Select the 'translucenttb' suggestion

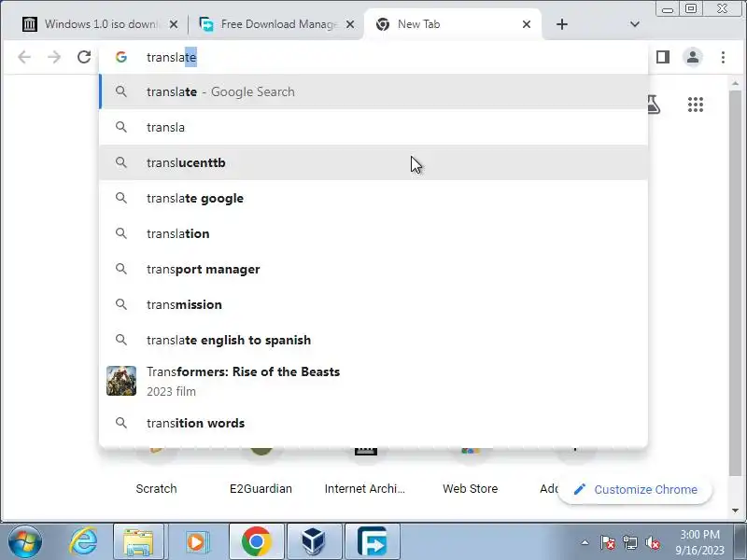pos(373,162)
